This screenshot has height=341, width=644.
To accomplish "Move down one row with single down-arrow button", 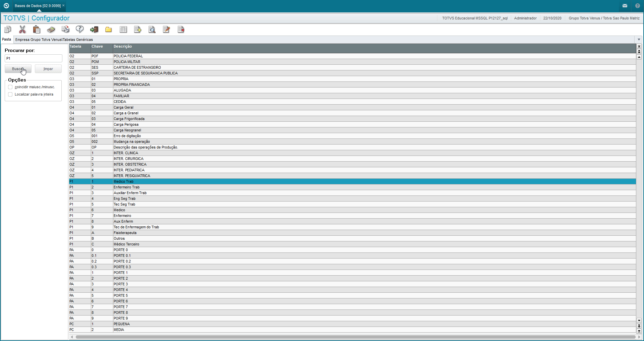I will [639, 320].
